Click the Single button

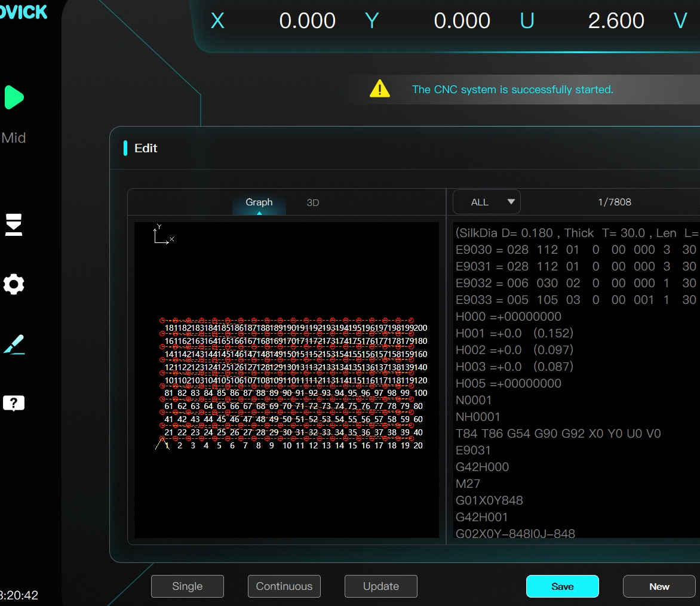(188, 586)
